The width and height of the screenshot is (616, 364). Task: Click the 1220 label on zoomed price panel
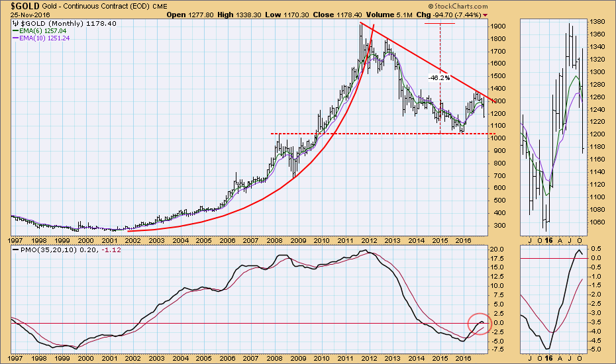tap(597, 122)
